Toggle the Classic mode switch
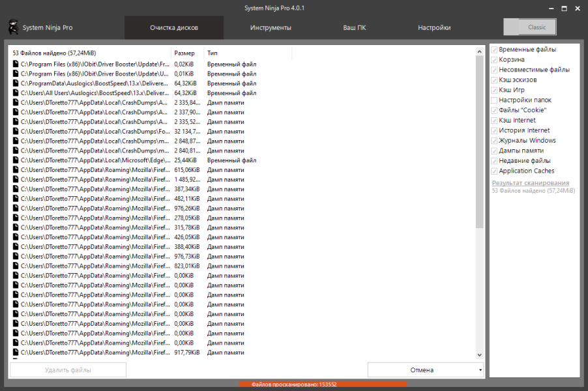The height and width of the screenshot is (391, 588). 530,27
